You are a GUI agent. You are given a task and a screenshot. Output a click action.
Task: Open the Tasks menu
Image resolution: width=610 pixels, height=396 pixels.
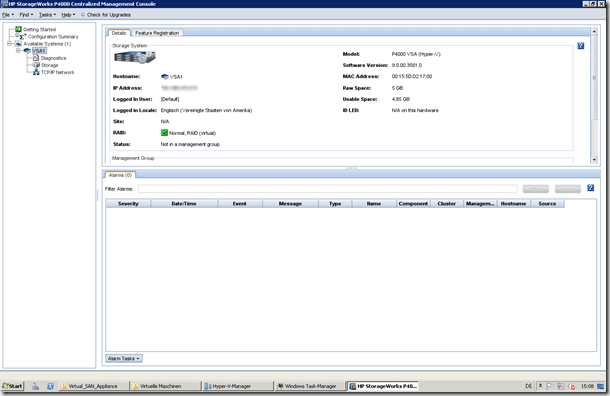(x=47, y=15)
